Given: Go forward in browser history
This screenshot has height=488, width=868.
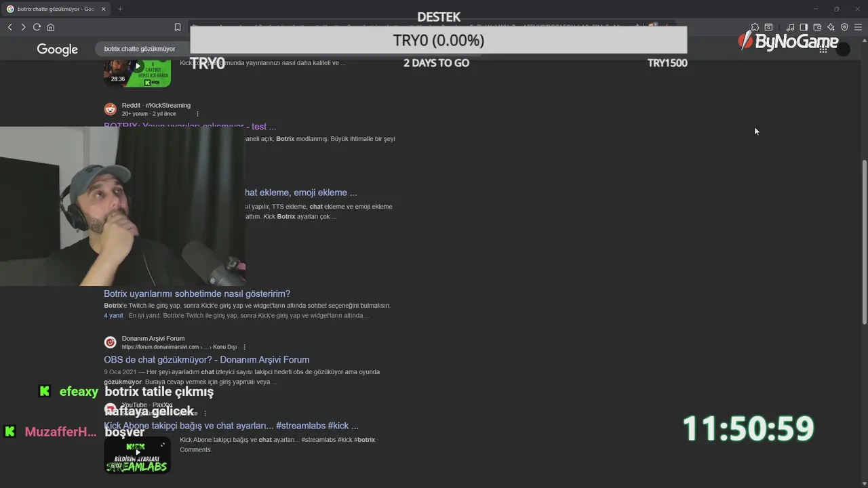Looking at the screenshot, I should 23,27.
